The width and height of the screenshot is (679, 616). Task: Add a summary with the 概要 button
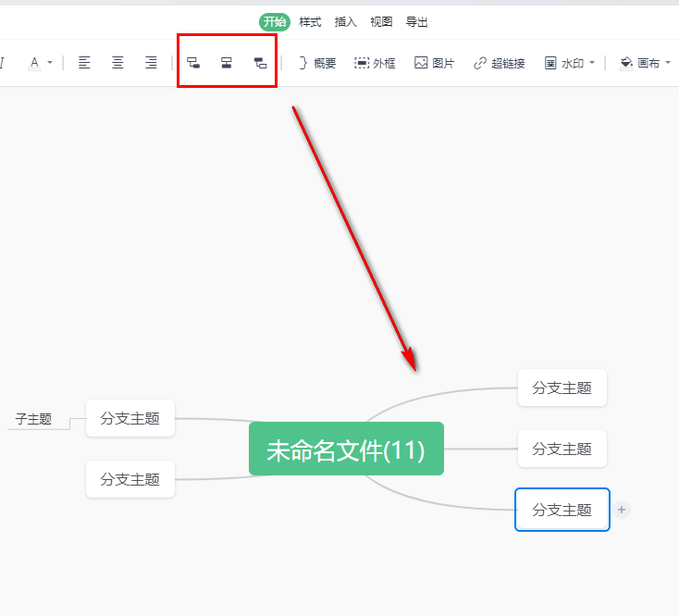click(x=317, y=63)
